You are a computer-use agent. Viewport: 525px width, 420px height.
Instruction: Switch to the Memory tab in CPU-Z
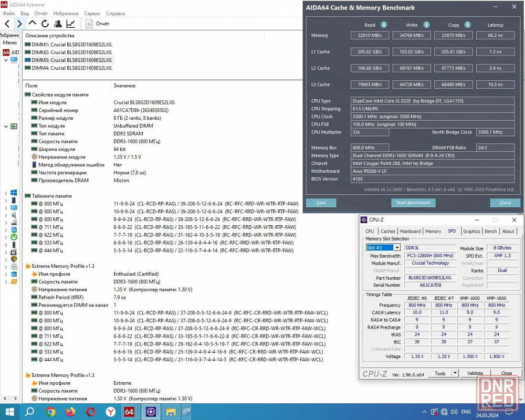[433, 231]
